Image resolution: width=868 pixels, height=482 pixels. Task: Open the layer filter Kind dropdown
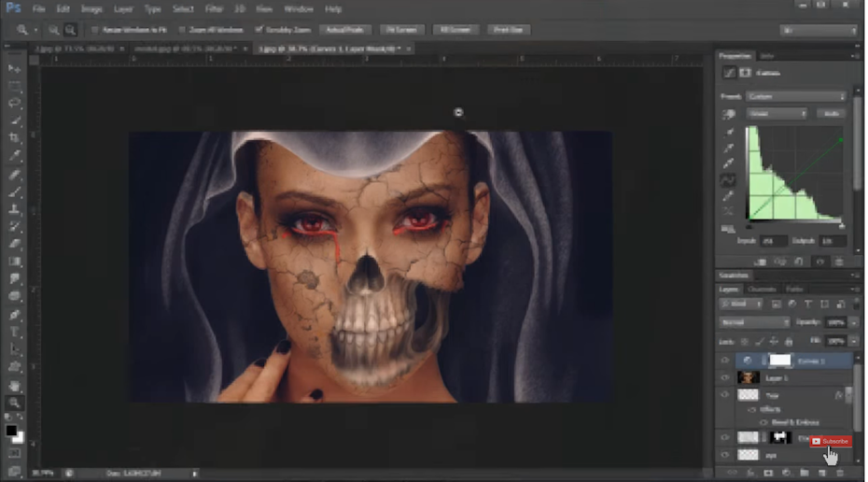(x=740, y=305)
